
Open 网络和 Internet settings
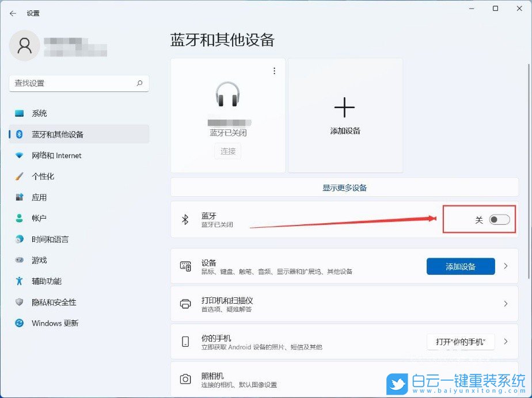[56, 155]
